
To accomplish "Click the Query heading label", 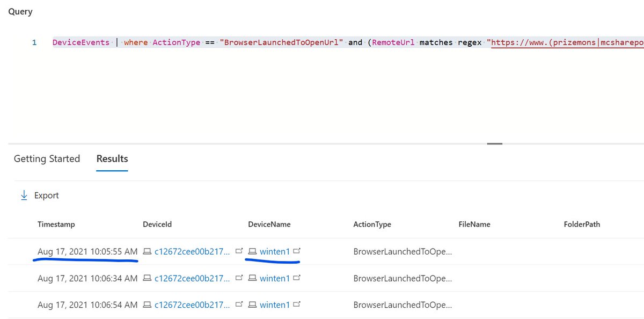I will (x=20, y=12).
